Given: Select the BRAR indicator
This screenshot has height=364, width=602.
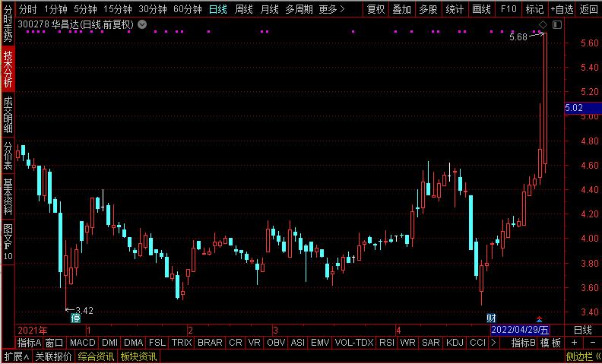Looking at the screenshot, I should [210, 343].
